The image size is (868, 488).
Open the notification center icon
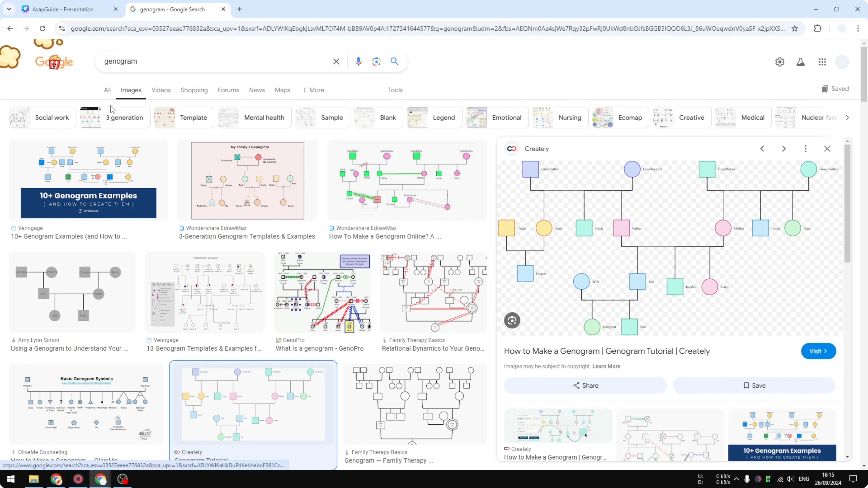click(853, 479)
